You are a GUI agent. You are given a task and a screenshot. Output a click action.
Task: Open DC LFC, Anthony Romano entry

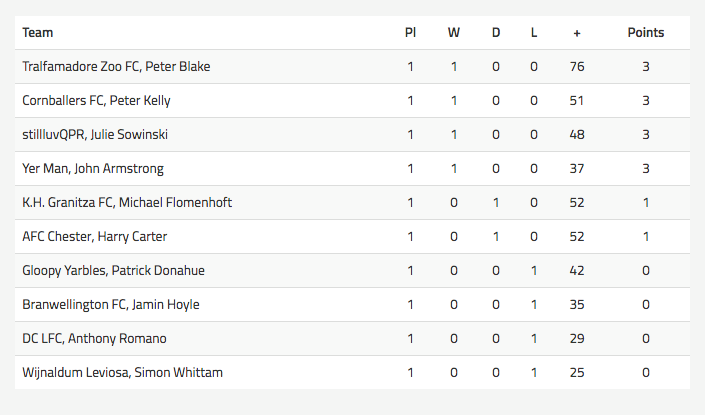[x=352, y=339]
